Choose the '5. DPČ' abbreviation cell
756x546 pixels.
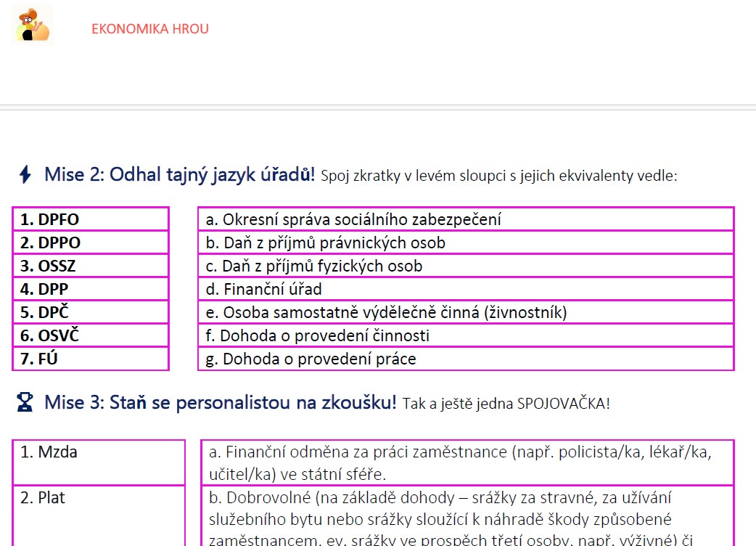pyautogui.click(x=91, y=312)
